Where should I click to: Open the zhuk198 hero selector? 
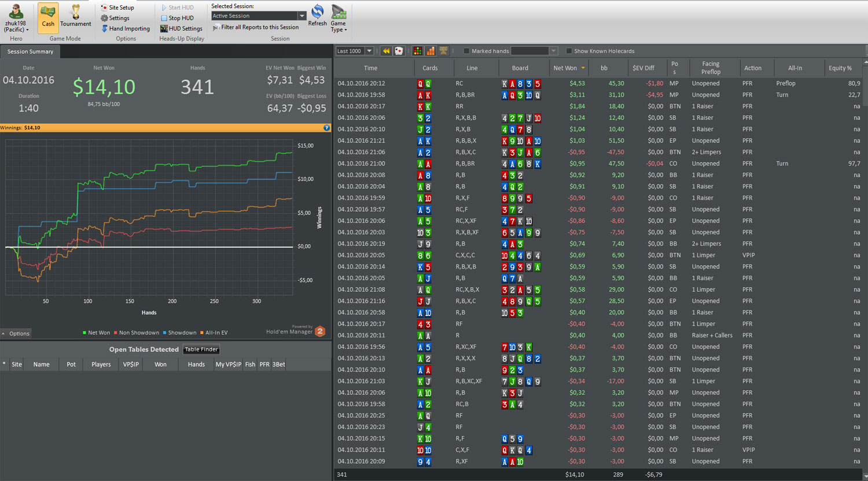[x=16, y=19]
